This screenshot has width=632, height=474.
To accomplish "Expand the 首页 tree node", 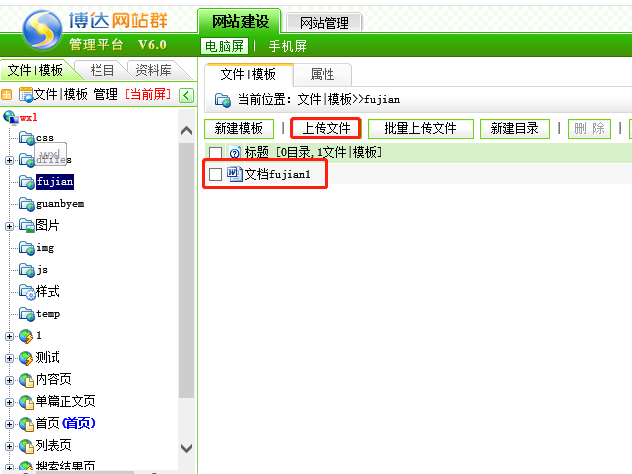I will coord(10,423).
